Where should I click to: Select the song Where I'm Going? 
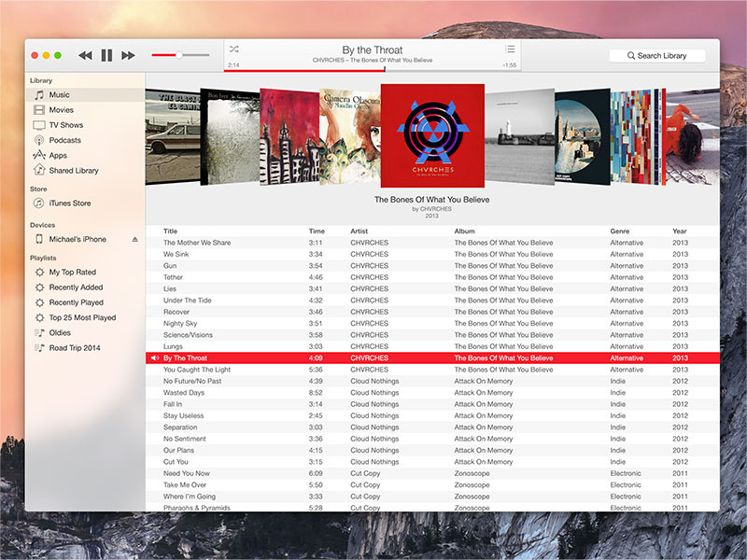point(432,497)
